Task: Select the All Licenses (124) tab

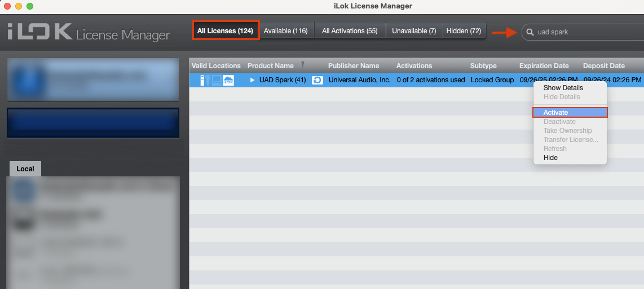Action: tap(226, 31)
